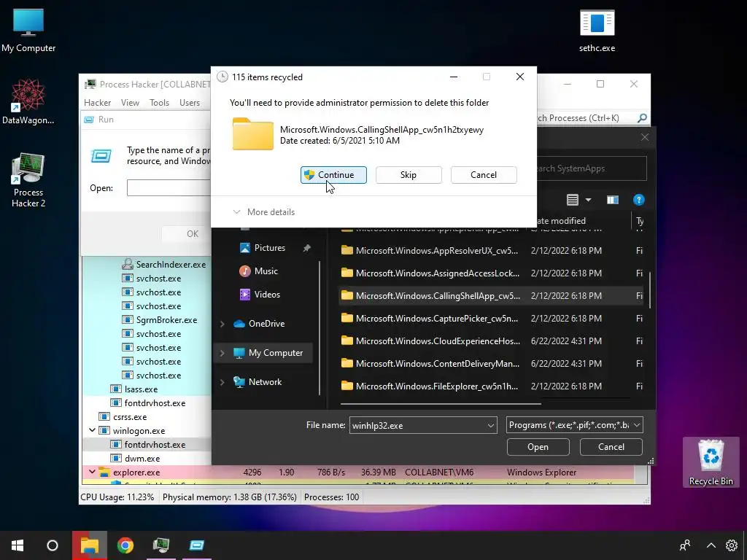Open the View menu in Process Hacker
The height and width of the screenshot is (560, 747).
[130, 102]
